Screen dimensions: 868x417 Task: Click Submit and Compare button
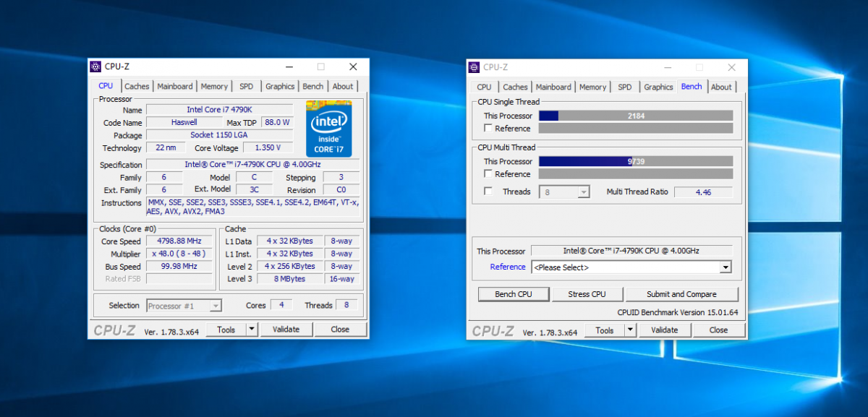coord(681,294)
